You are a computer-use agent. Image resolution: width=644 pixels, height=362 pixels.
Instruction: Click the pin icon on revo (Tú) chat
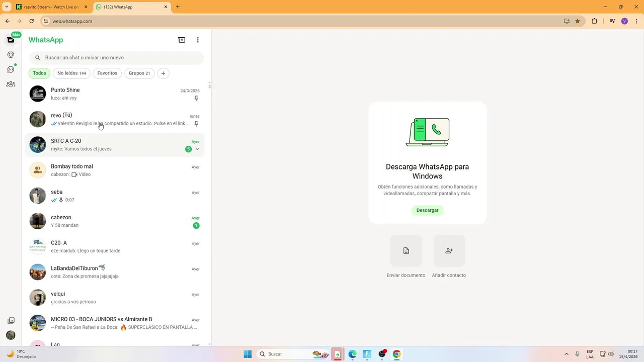click(x=196, y=124)
